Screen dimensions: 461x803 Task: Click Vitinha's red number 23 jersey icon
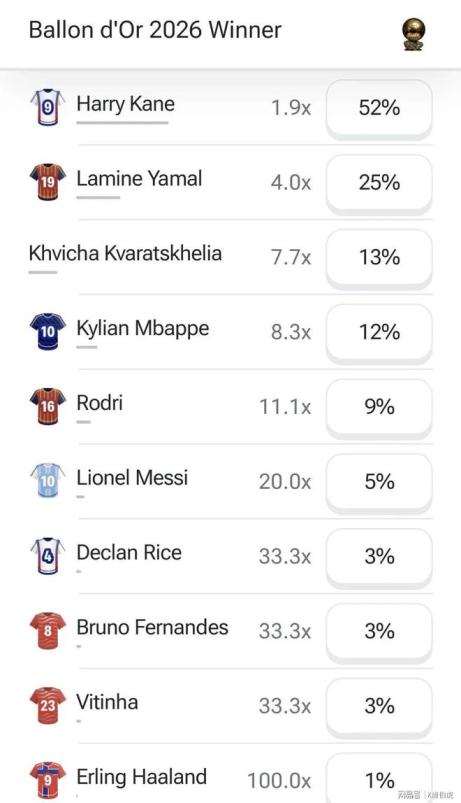click(48, 705)
